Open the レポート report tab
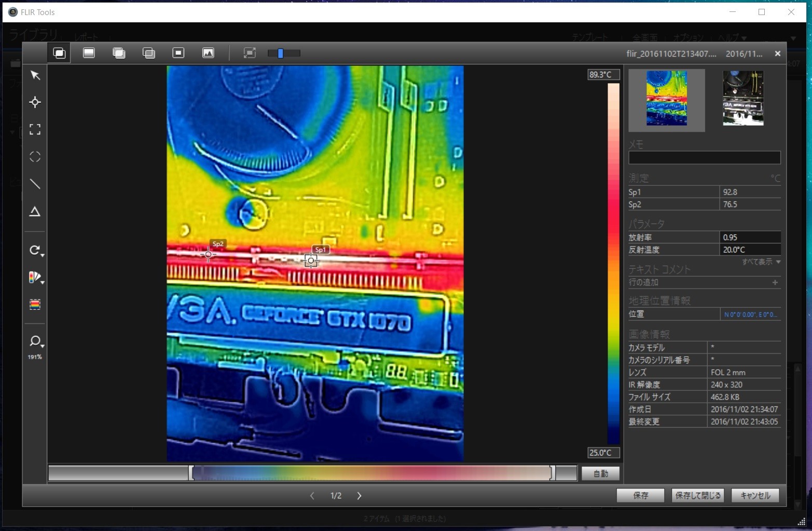Screen dimensions: 812x531 86,37
